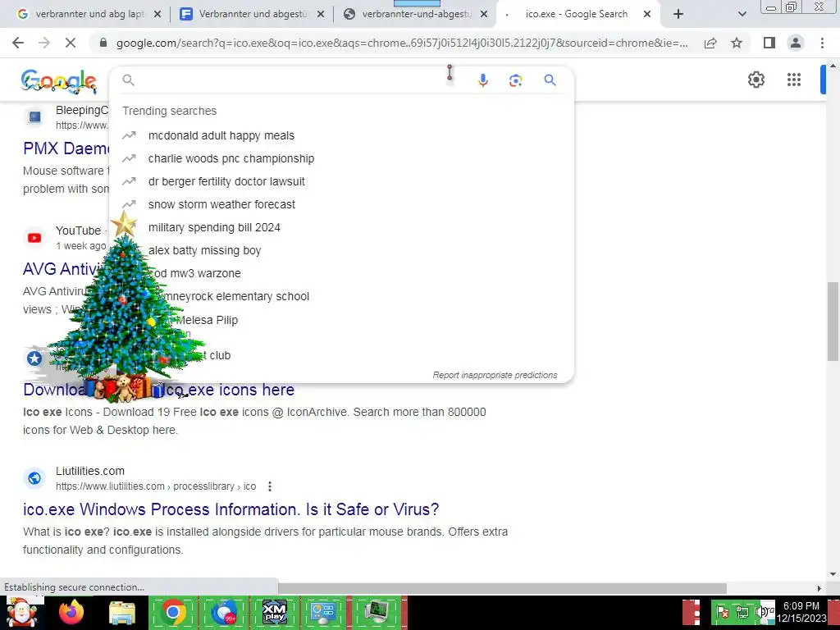Open the tab search dropdown arrow
This screenshot has width=840, height=630.
pos(742,15)
